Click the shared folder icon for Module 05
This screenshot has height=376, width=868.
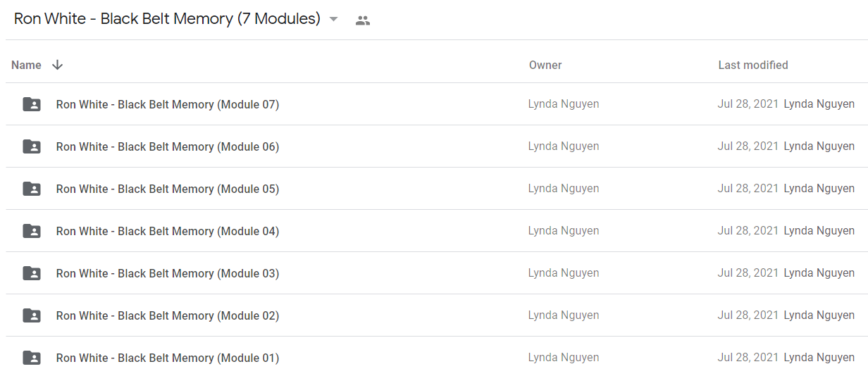point(32,189)
